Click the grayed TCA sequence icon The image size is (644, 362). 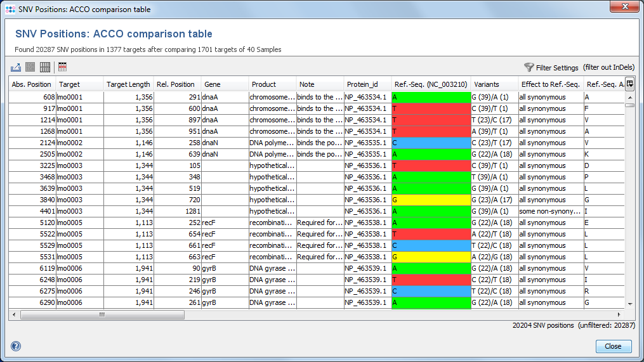click(30, 67)
